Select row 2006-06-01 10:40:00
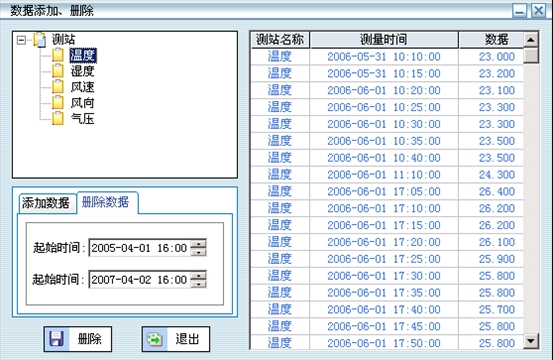 coord(387,158)
